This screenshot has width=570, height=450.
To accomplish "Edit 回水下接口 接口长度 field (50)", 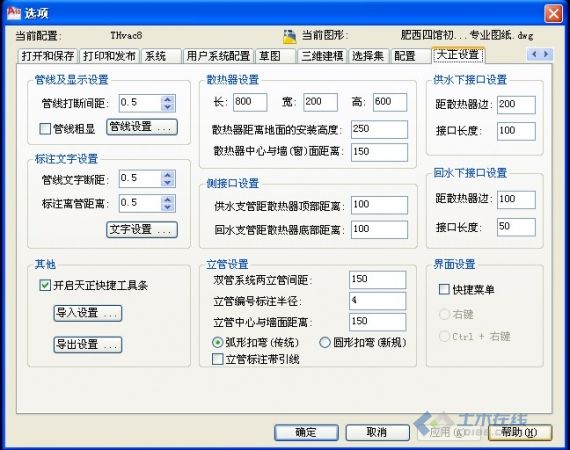I will (x=516, y=227).
